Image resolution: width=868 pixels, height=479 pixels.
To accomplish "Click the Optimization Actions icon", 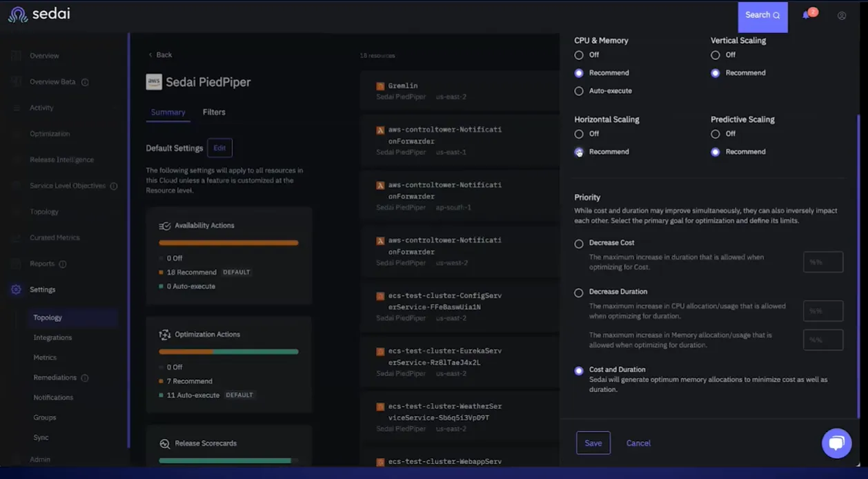I will (165, 335).
